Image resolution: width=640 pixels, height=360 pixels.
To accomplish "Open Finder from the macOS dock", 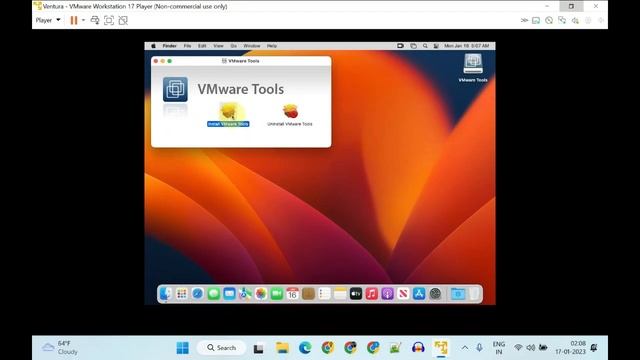I will point(166,293).
